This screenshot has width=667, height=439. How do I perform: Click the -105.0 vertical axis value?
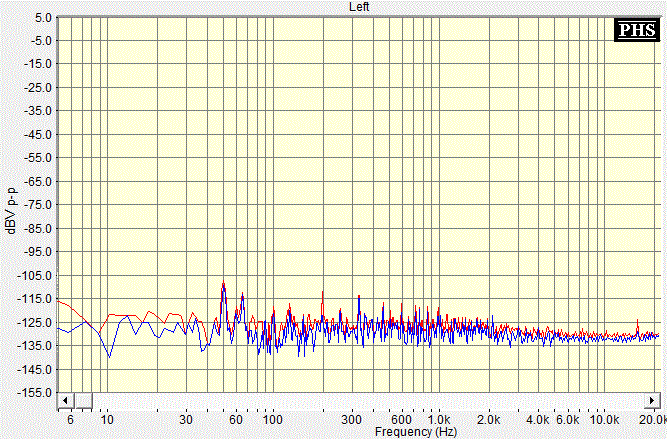(34, 276)
